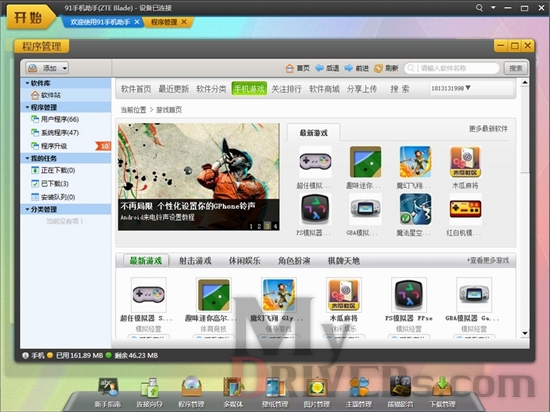The height and width of the screenshot is (412, 550).
Task: Open the title bar dropdown arrow menu
Action: pyautogui.click(x=493, y=7)
